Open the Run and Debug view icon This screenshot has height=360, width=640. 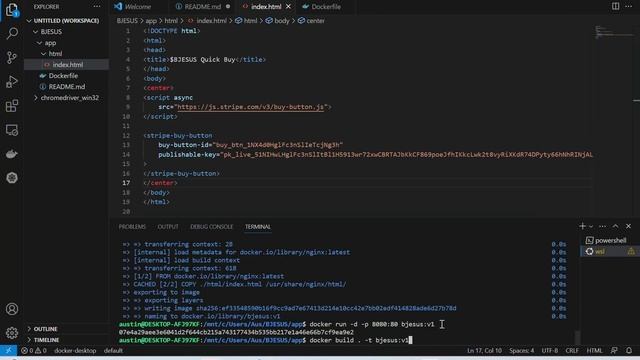click(12, 82)
